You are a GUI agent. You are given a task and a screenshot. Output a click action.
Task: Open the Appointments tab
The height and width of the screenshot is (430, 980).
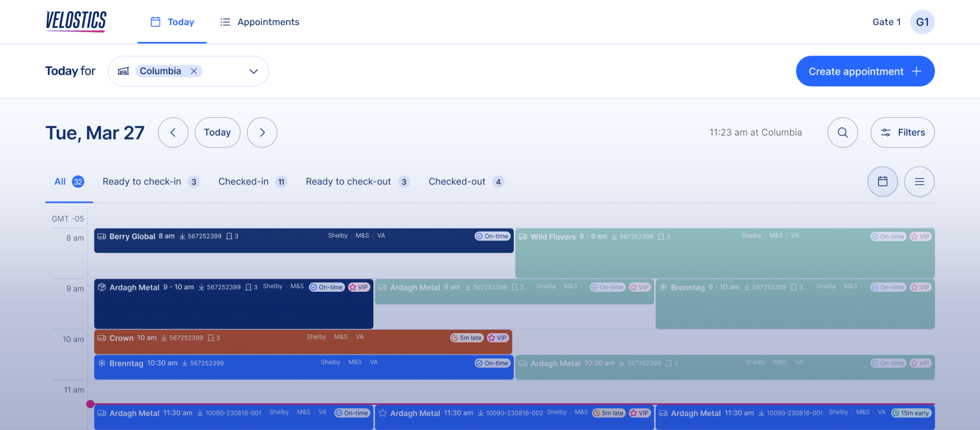[260, 22]
